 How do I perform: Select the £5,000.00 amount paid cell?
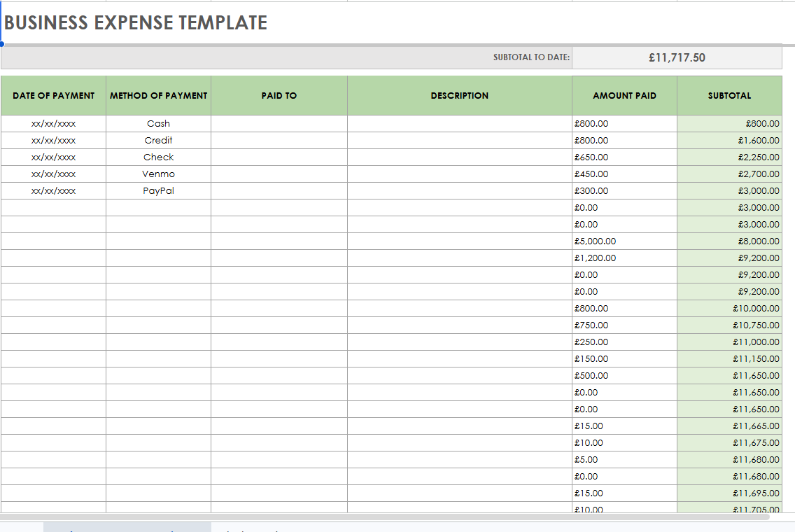point(624,241)
